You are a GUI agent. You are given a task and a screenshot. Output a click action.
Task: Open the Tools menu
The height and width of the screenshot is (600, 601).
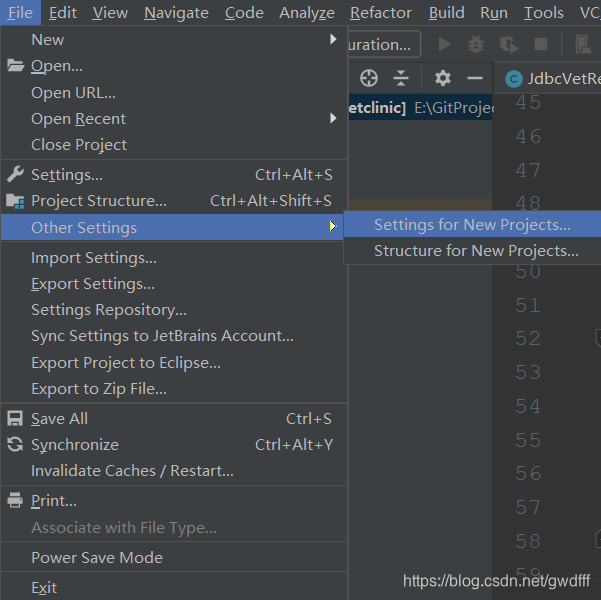click(544, 13)
